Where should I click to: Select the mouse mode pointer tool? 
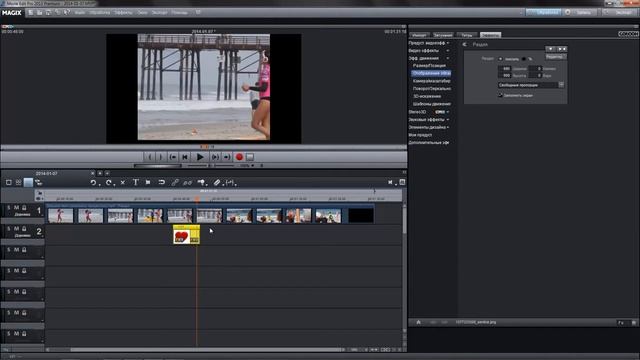[201, 182]
